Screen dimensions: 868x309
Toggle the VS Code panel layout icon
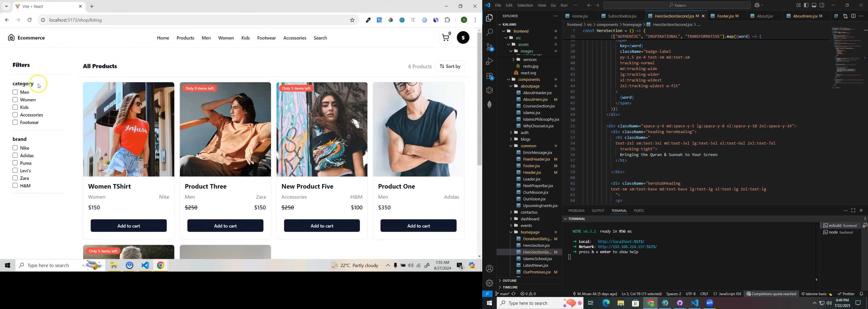(x=814, y=5)
